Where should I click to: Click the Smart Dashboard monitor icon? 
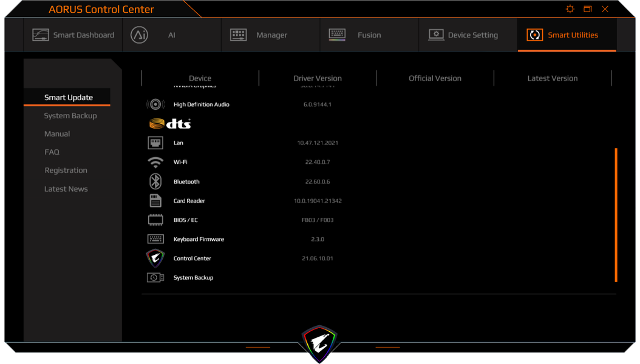[41, 35]
